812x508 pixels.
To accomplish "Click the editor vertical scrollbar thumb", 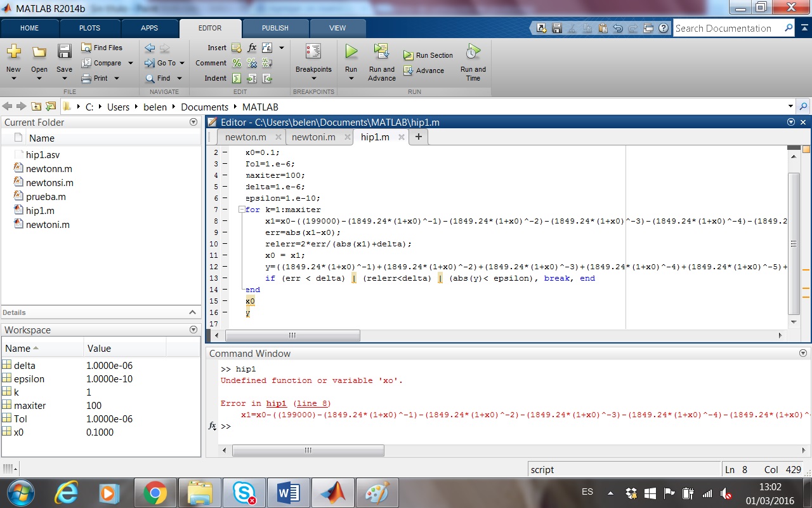I will 794,243.
